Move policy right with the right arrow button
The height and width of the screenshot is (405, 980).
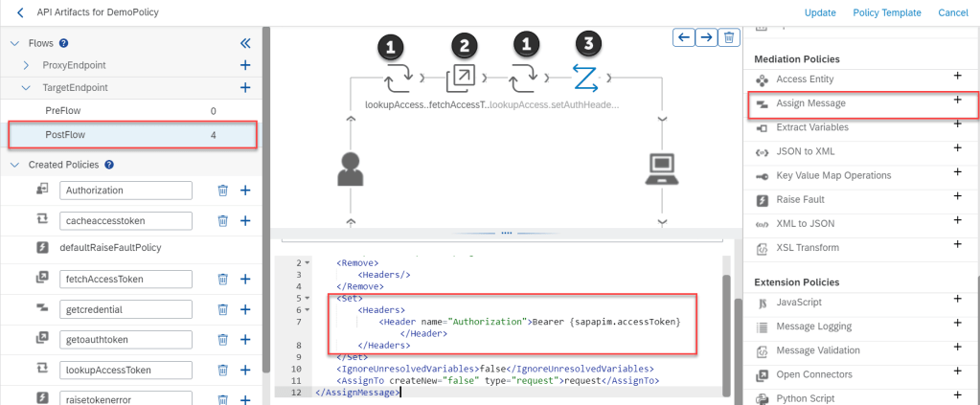coord(706,37)
